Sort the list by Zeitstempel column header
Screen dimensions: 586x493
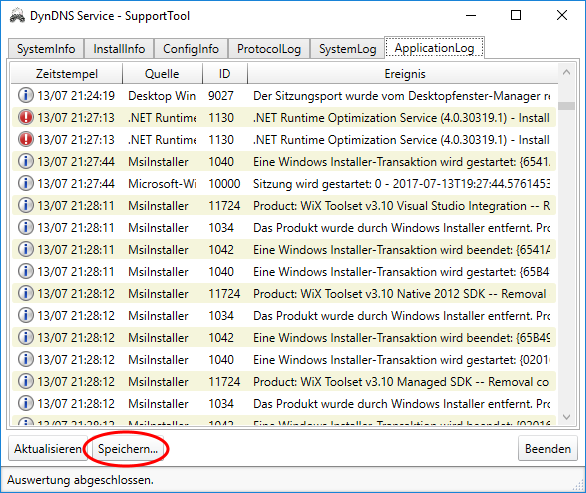click(67, 73)
